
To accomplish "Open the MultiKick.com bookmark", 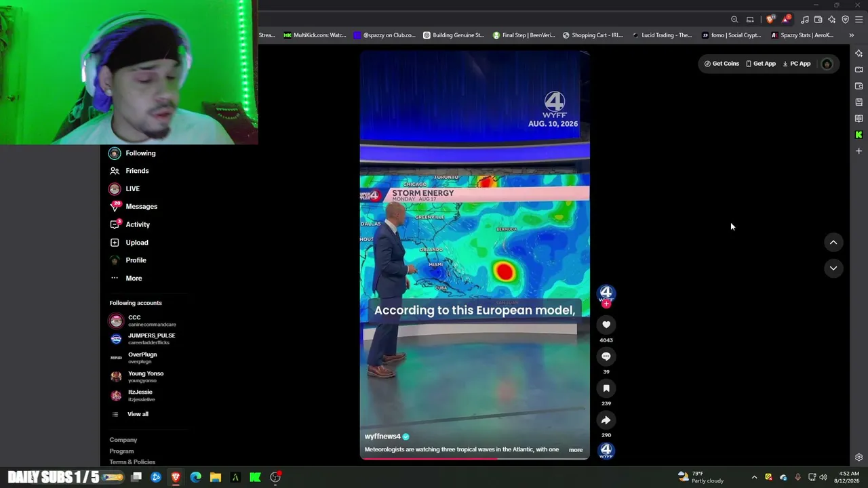I will tap(315, 35).
